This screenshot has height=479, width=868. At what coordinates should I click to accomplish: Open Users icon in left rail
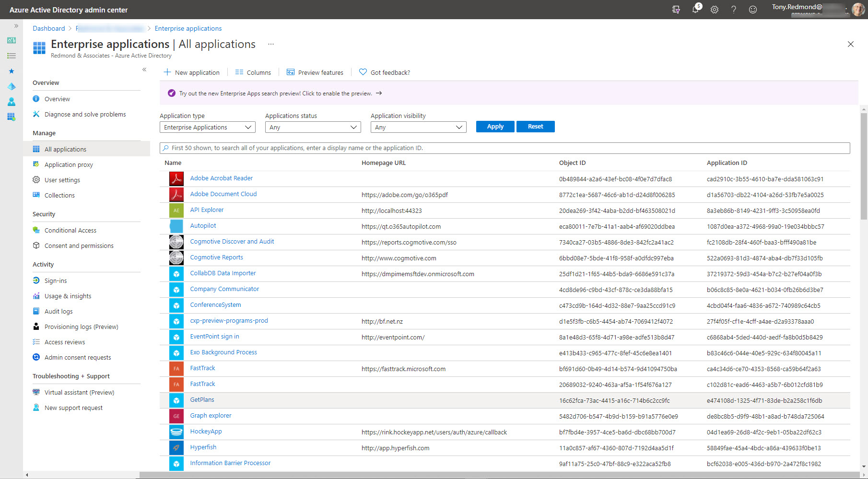(x=12, y=102)
